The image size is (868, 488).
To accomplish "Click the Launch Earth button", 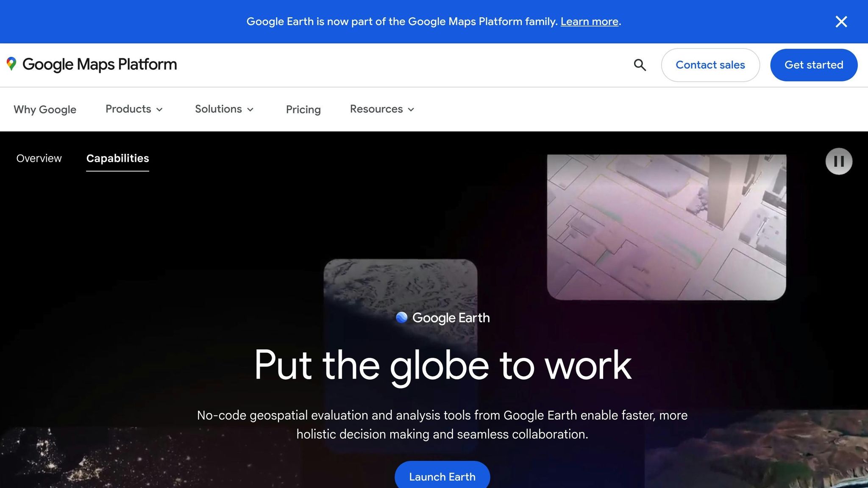I will click(442, 476).
